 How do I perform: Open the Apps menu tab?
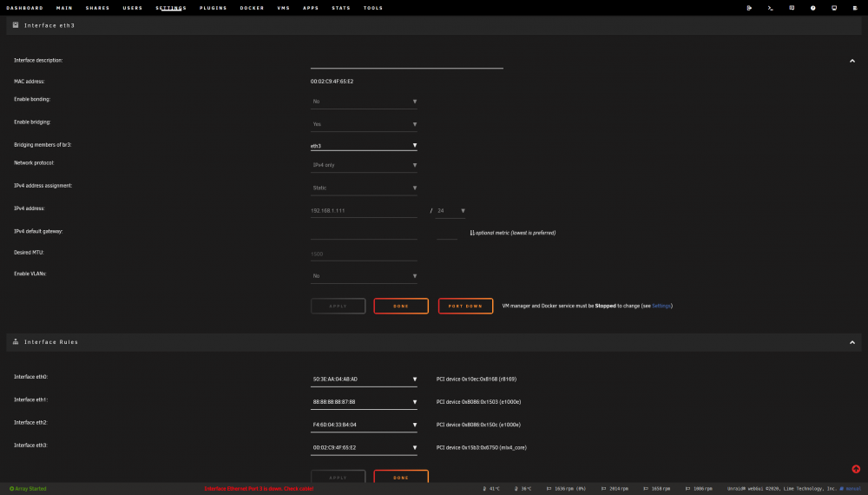(x=311, y=8)
